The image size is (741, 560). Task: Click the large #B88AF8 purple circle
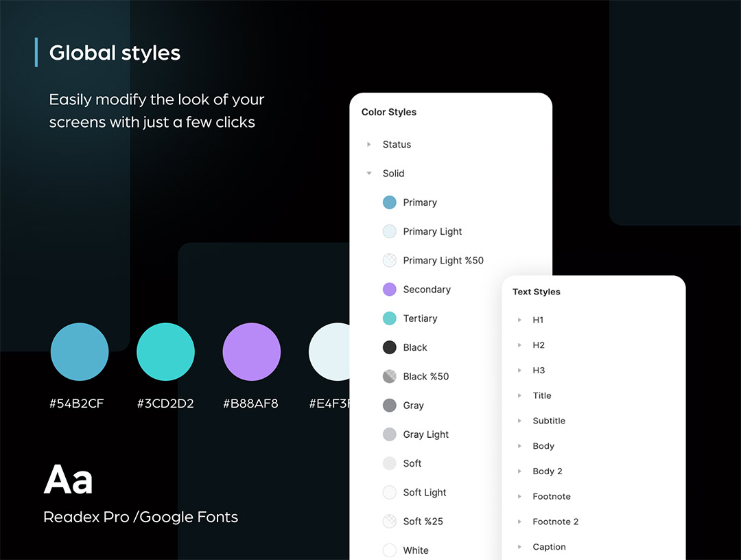[252, 352]
